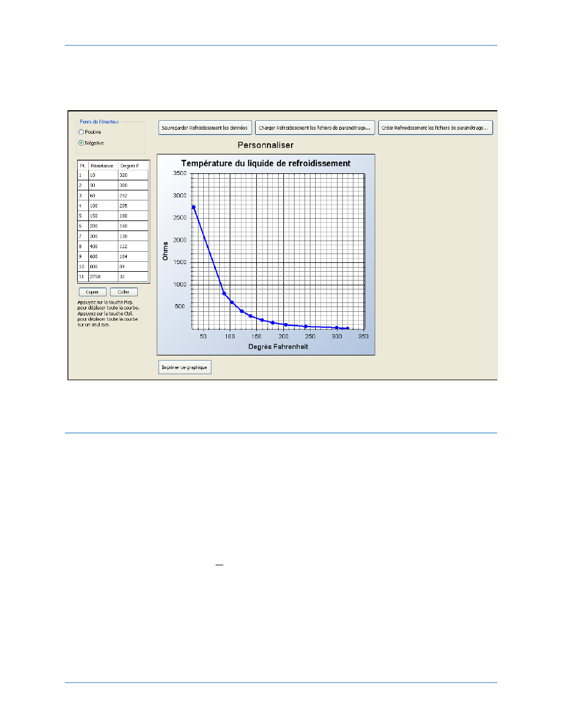
Task: Click Sauvegarder Refroidissement les données button
Action: coord(205,127)
